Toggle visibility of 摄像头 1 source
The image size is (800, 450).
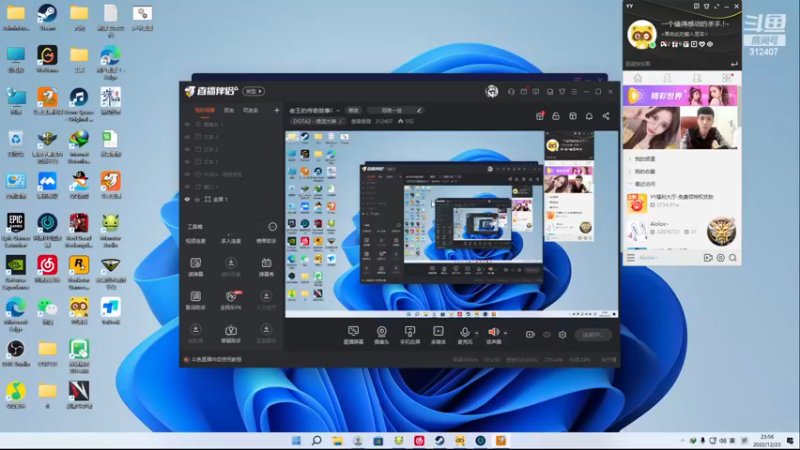point(187,124)
